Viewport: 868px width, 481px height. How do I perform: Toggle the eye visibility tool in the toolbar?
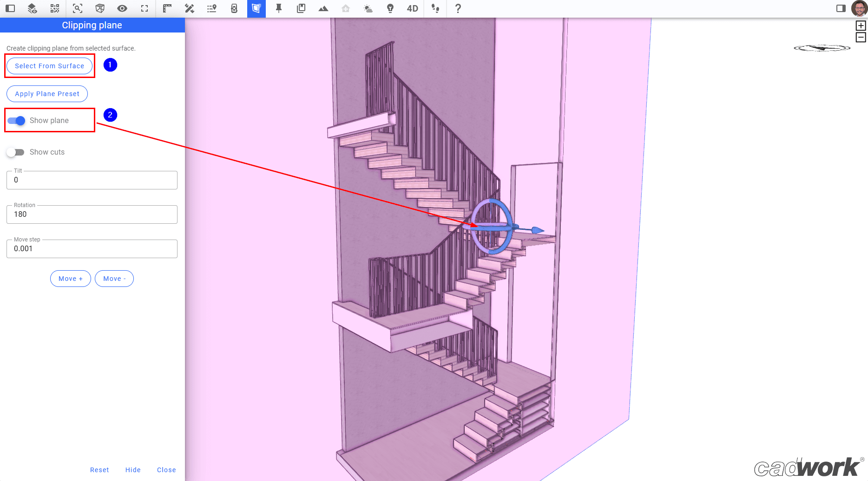[122, 8]
